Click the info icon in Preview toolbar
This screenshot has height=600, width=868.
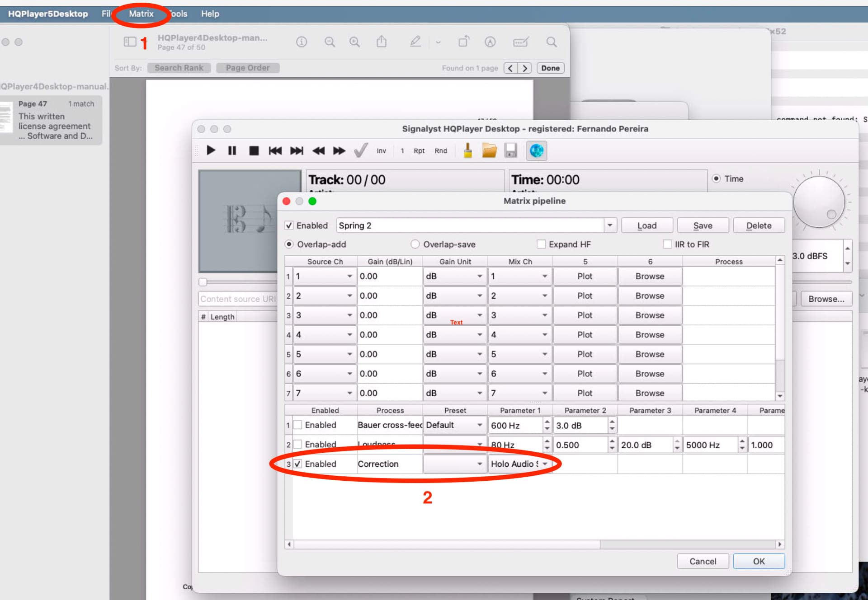(302, 42)
